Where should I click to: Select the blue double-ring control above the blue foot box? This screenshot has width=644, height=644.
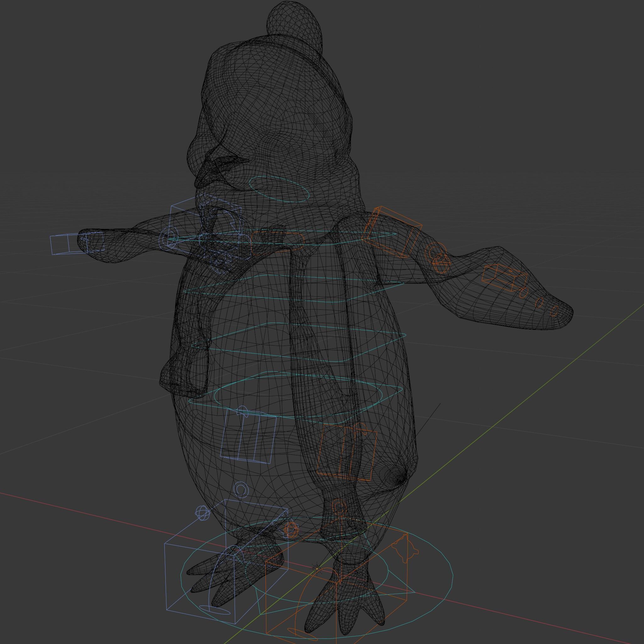click(241, 490)
